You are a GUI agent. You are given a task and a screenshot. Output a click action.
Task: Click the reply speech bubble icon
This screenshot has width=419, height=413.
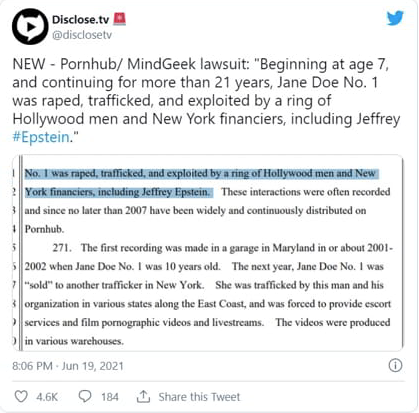[85, 396]
